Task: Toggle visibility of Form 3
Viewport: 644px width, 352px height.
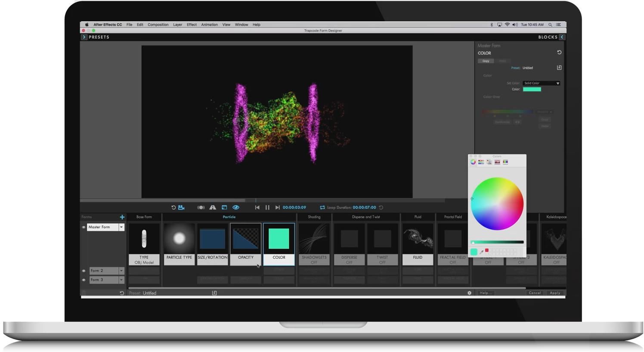Action: point(84,280)
